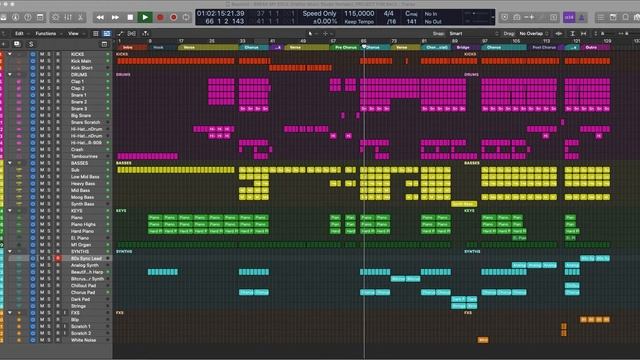Open the Note Pads icon
The image size is (640, 360).
pos(613,18)
